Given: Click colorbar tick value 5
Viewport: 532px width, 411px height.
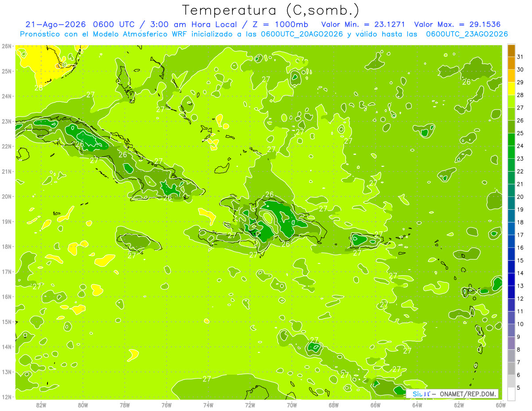Looking at the screenshot, I should pos(519,388).
